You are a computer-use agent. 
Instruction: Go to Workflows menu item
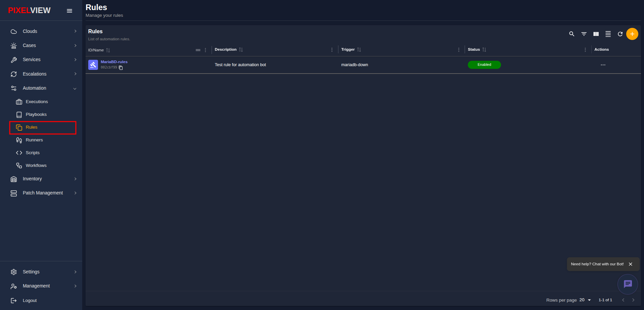click(36, 166)
